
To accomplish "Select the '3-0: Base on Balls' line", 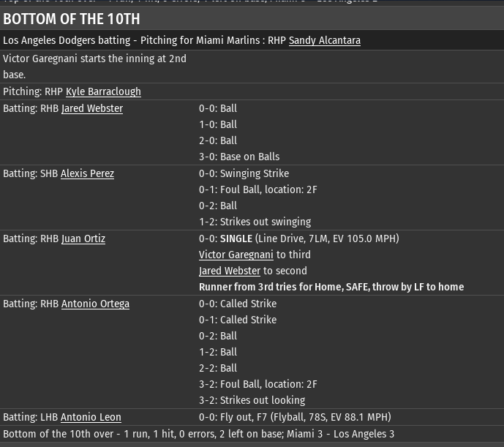I will click(x=239, y=157).
